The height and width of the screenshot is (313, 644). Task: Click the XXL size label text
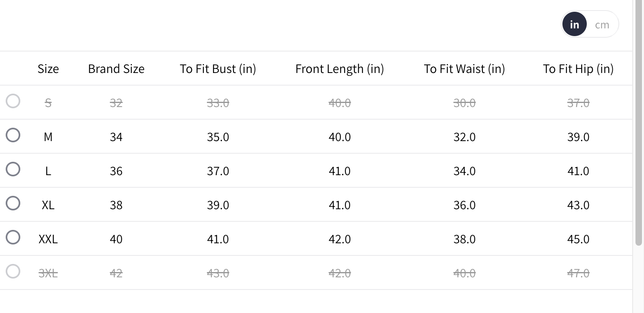click(48, 239)
